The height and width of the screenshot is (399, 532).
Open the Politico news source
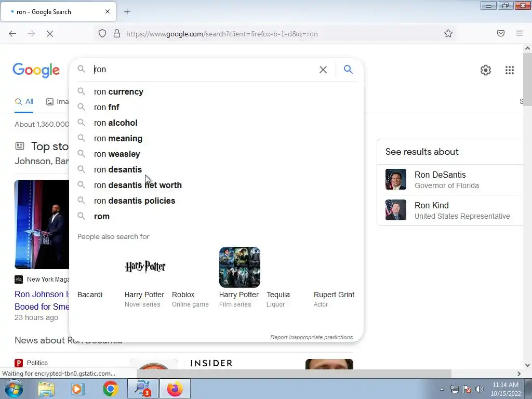[x=31, y=363]
